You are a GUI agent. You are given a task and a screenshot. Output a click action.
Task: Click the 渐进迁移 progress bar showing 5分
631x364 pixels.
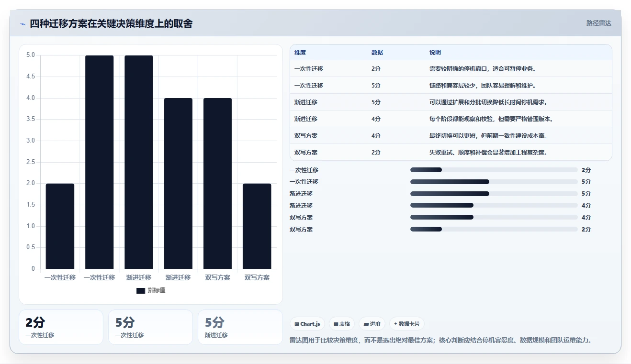(494, 194)
